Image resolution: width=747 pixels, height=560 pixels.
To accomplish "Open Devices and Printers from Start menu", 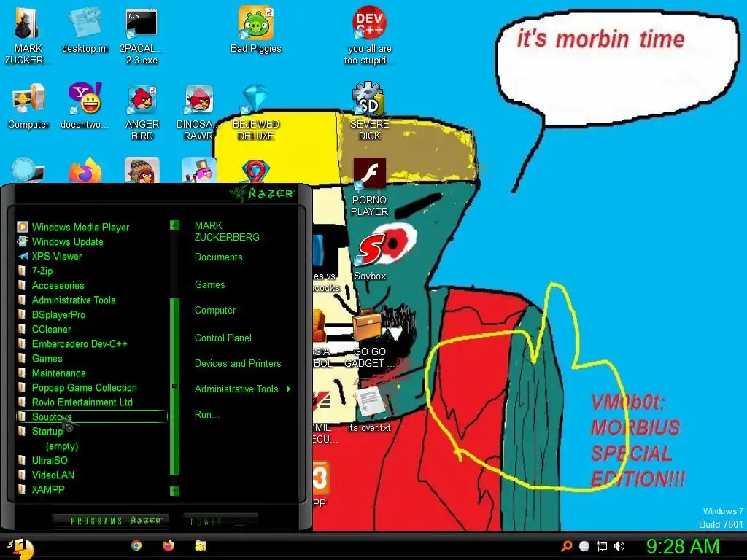I will tap(238, 364).
